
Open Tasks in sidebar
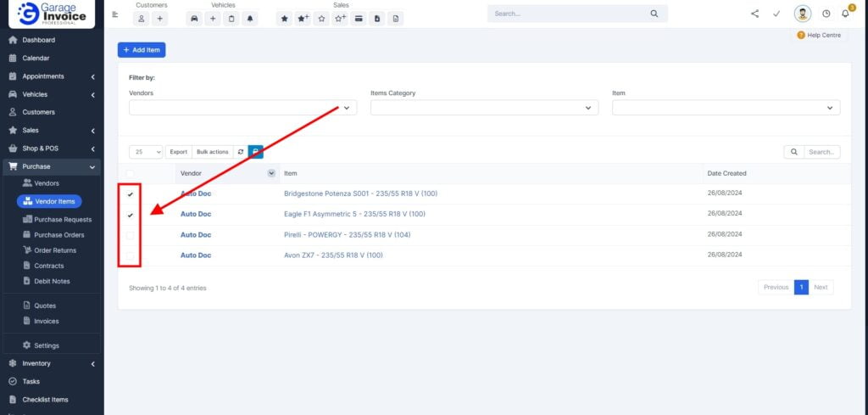[x=31, y=381]
